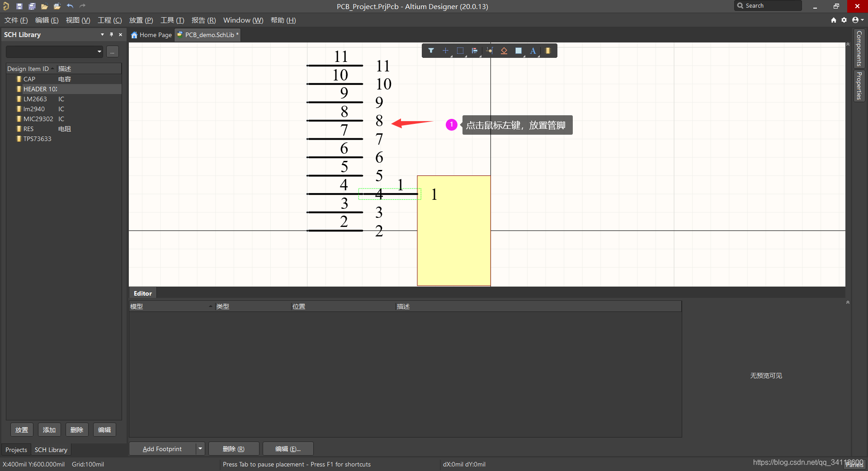Sort by 模型 column header
The image size is (868, 471).
tap(172, 306)
